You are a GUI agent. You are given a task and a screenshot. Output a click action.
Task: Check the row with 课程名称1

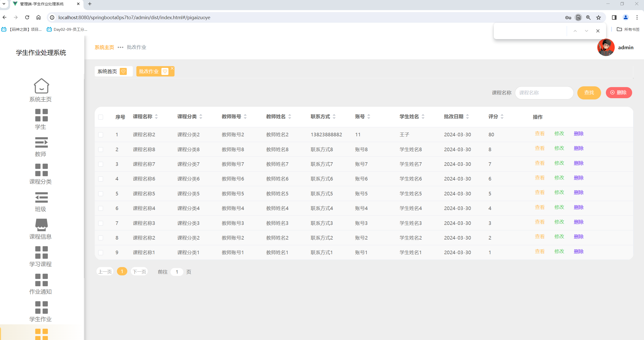tap(101, 253)
